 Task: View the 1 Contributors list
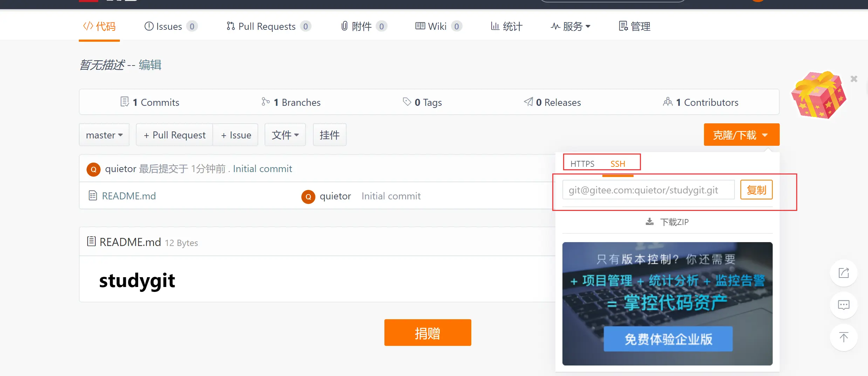click(x=700, y=102)
